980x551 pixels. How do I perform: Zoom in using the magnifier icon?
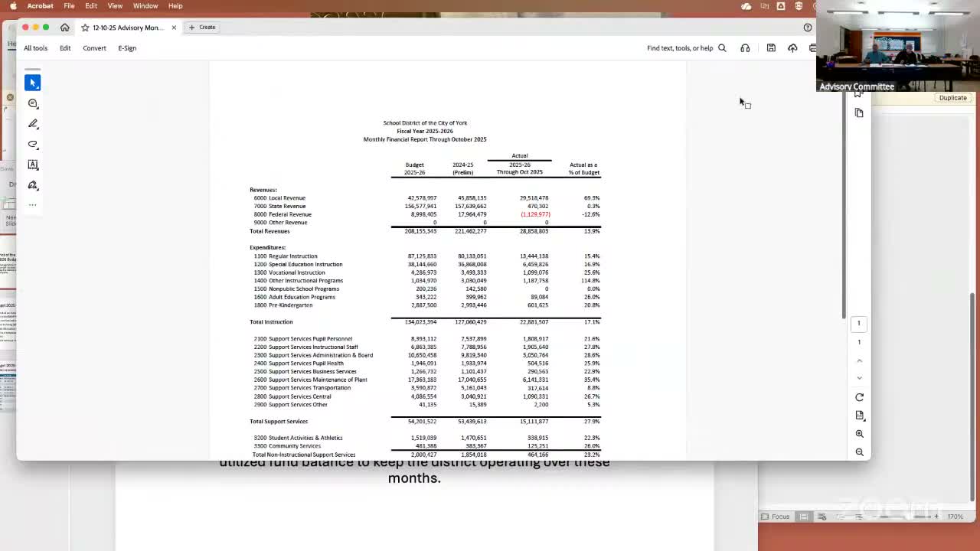(x=859, y=434)
